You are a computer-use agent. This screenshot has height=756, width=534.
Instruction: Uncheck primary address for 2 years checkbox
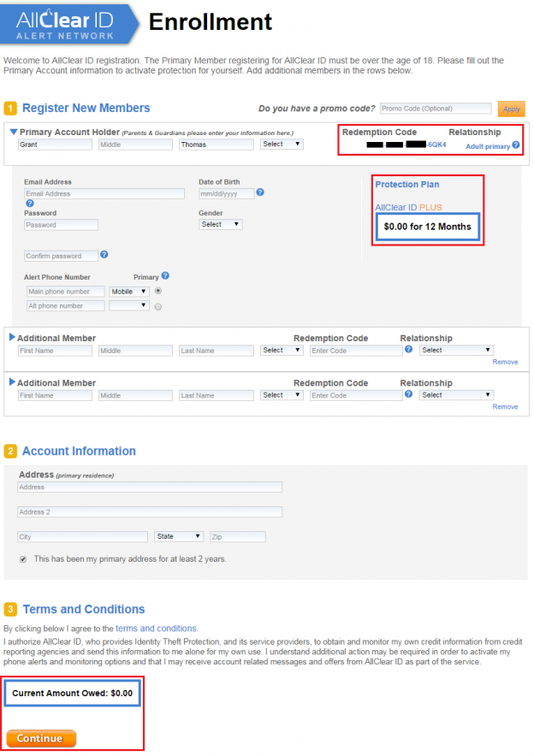pyautogui.click(x=23, y=558)
